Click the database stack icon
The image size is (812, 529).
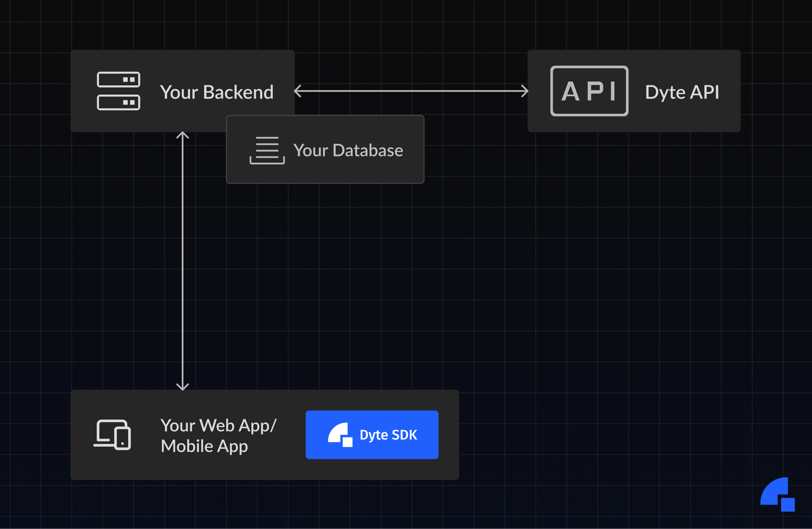coord(267,150)
